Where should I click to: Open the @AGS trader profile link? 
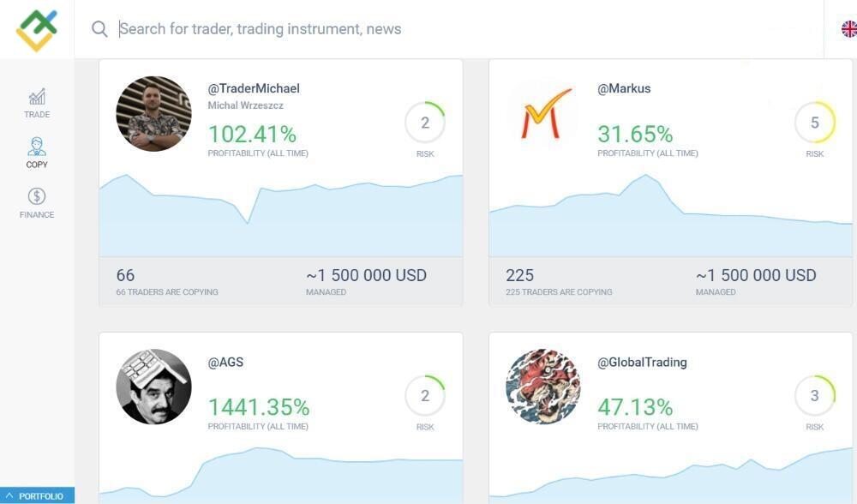(225, 362)
